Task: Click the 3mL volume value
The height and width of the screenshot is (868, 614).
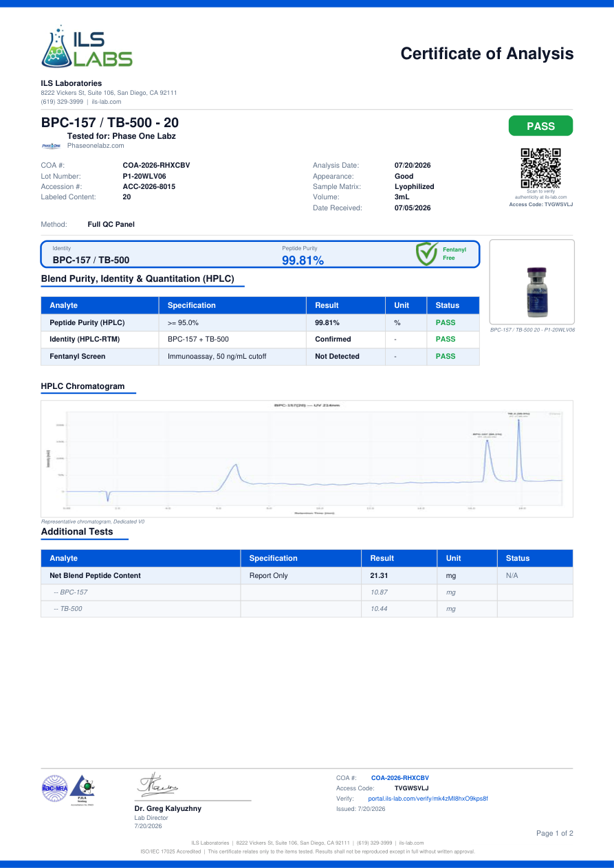Action: point(402,197)
